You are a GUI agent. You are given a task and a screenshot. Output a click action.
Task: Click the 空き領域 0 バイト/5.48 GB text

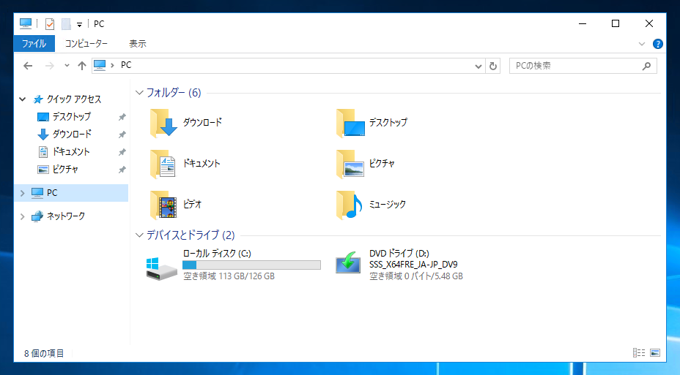click(416, 276)
